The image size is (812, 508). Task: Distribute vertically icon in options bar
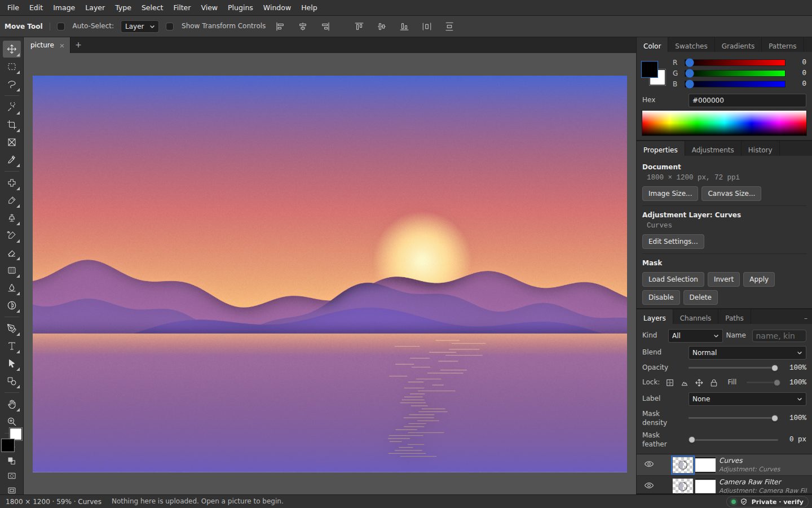[x=449, y=27]
